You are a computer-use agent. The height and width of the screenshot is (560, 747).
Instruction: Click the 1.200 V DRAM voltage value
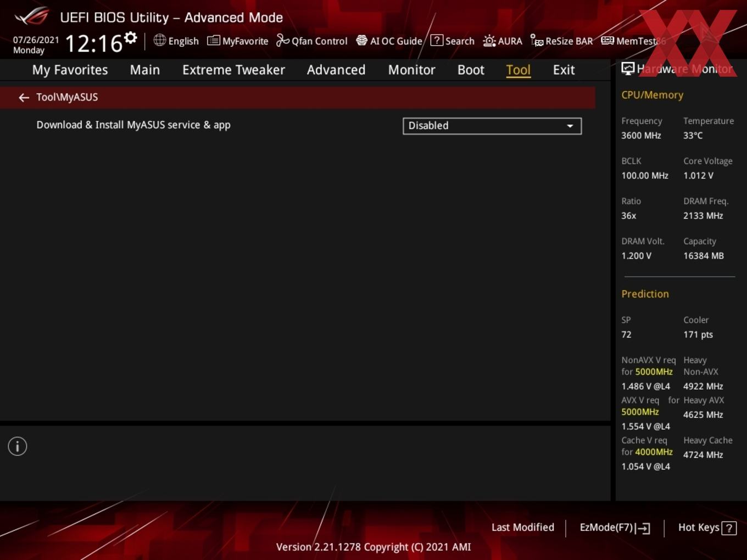(x=636, y=256)
